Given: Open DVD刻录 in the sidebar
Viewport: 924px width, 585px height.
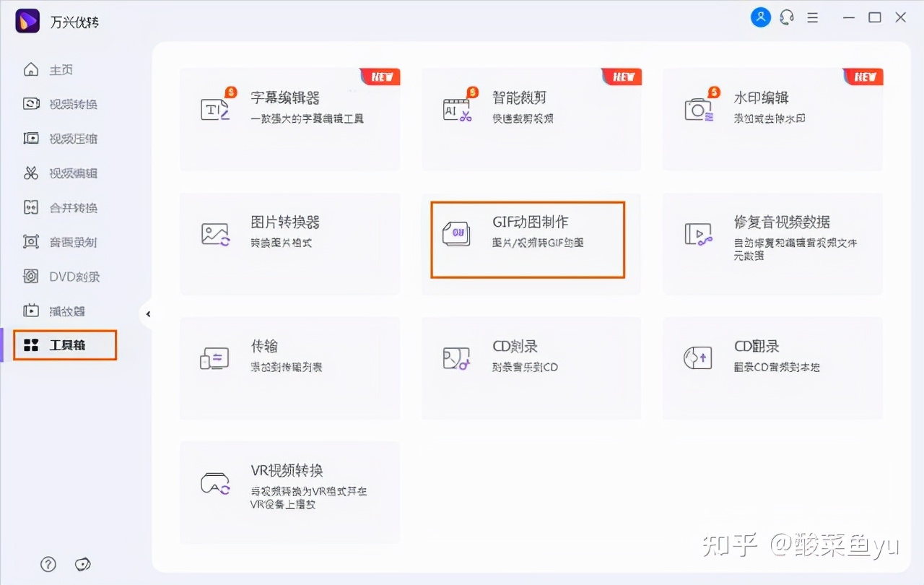Looking at the screenshot, I should [x=74, y=277].
